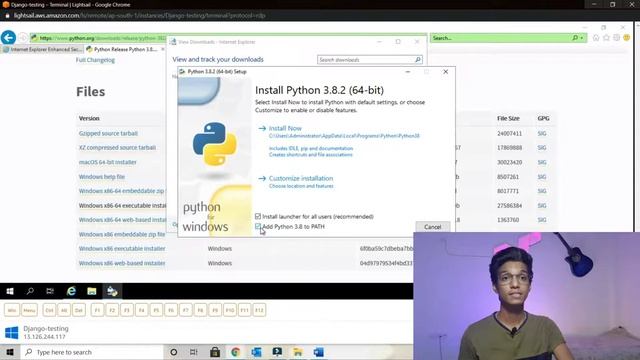Open Windows x86 embeddable zip file link
This screenshot has height=360, width=640.
tap(122, 235)
